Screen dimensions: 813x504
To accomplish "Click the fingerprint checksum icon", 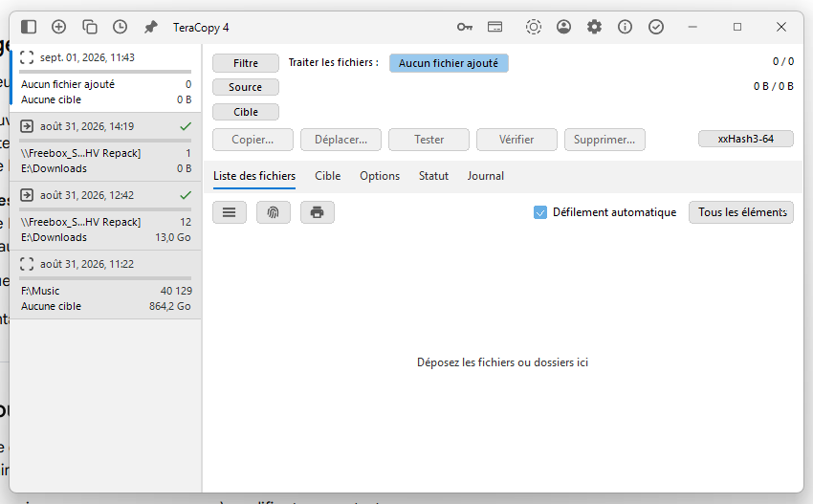I will click(274, 212).
